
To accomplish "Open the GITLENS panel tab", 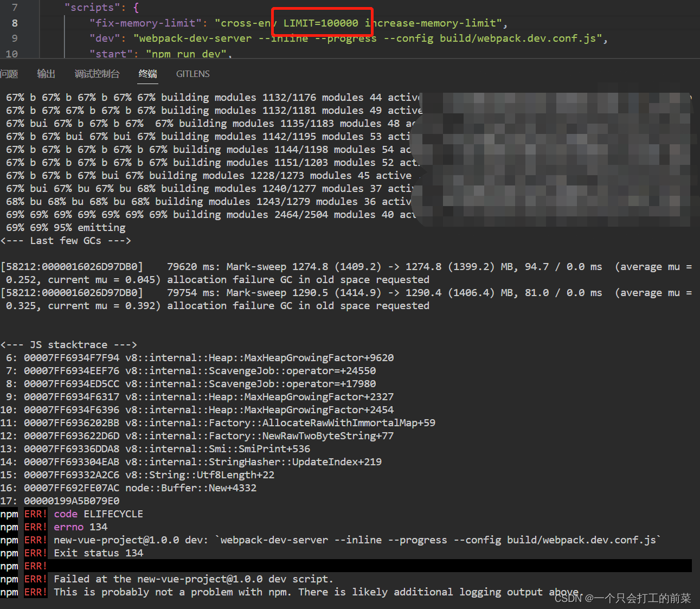I will (192, 74).
